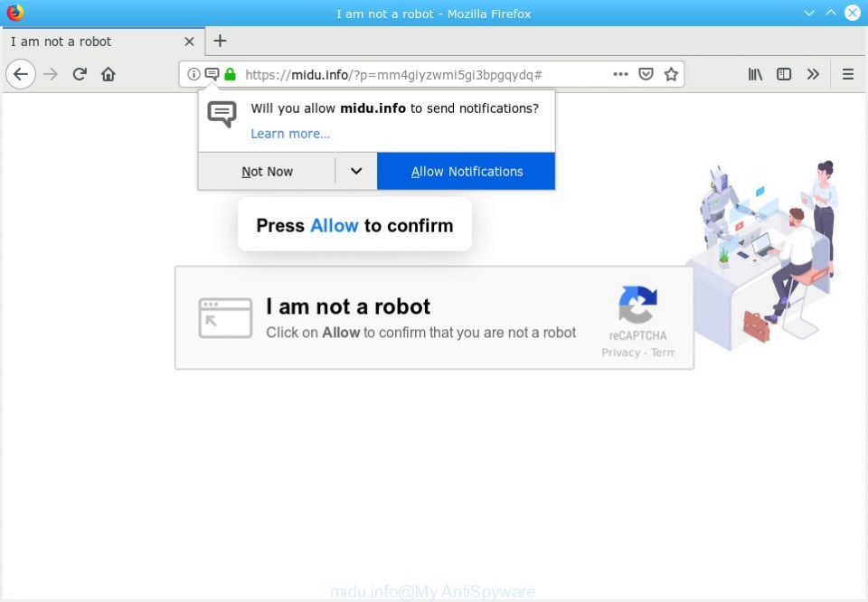Click 'Click on Allow to confirm' text
Viewport: 868px width, 602px height.
point(420,333)
